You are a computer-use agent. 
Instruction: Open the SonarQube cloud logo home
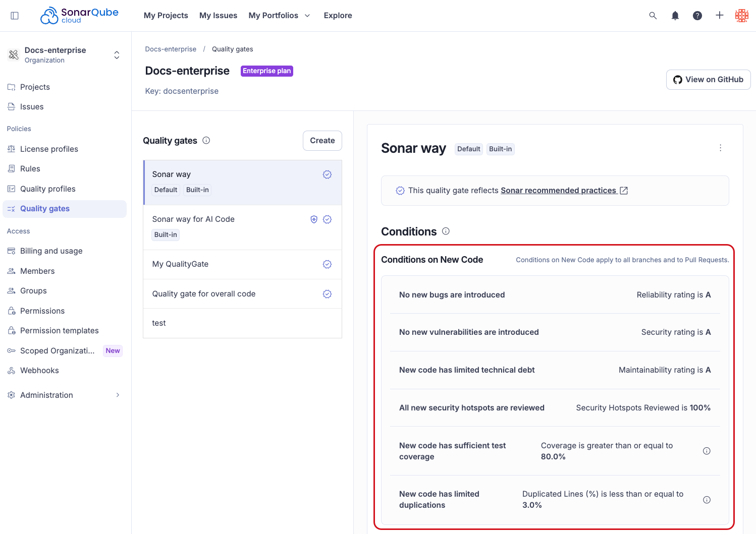(79, 16)
